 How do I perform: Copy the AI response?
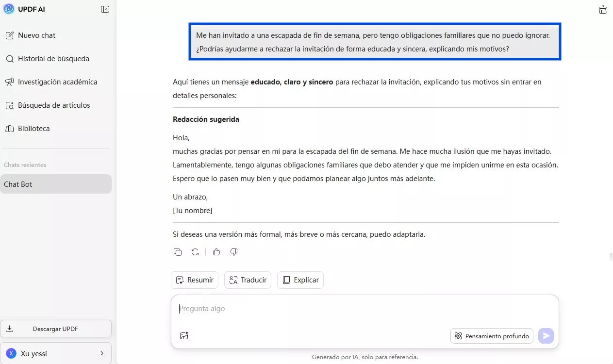pyautogui.click(x=178, y=252)
